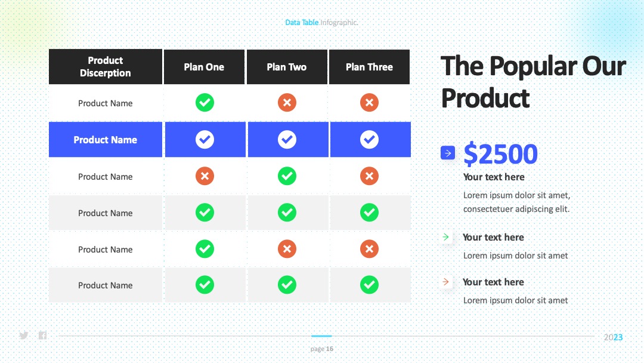Click the $2500 price text
Viewport: 644px width, 363px height.
[x=500, y=154]
